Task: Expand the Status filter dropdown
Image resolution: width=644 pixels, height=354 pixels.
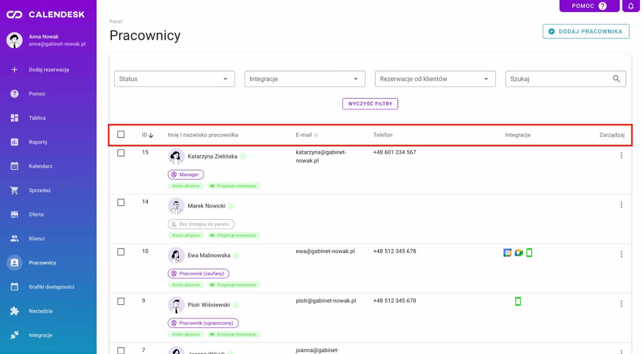Action: tap(174, 79)
